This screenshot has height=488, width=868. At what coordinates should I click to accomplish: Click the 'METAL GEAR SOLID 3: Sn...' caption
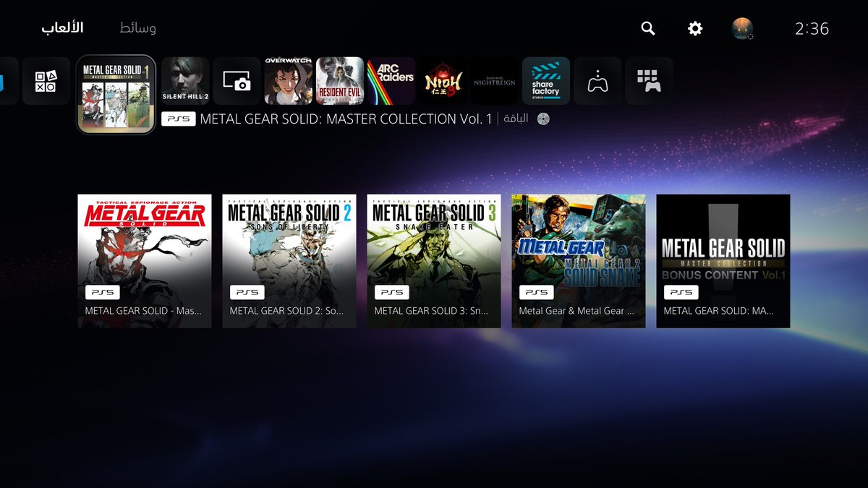click(431, 311)
